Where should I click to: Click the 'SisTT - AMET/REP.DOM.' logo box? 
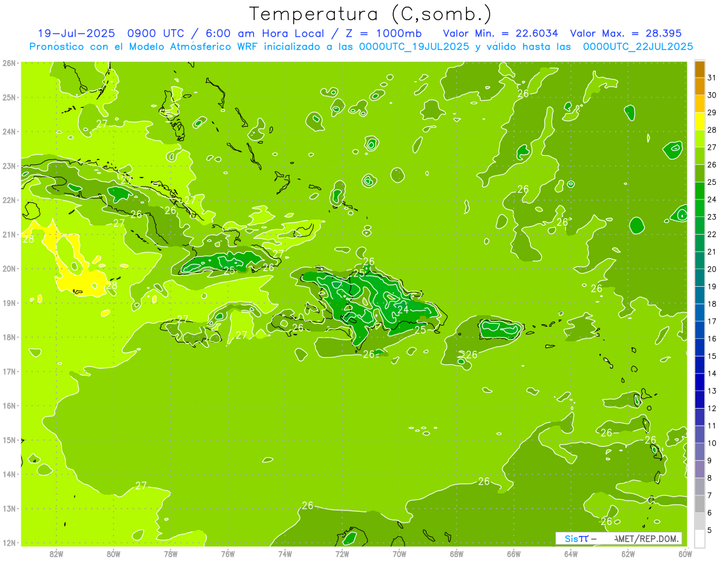coord(618,538)
